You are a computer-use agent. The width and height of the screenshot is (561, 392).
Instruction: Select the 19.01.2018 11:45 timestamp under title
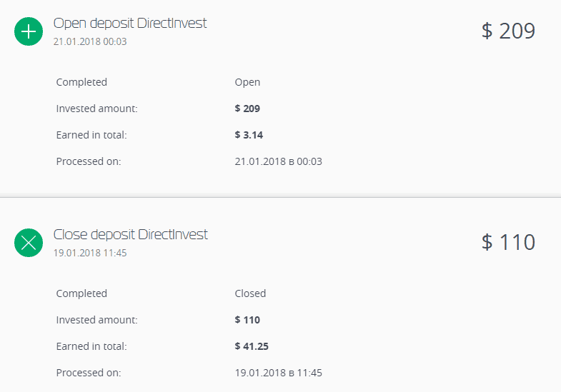tap(90, 253)
